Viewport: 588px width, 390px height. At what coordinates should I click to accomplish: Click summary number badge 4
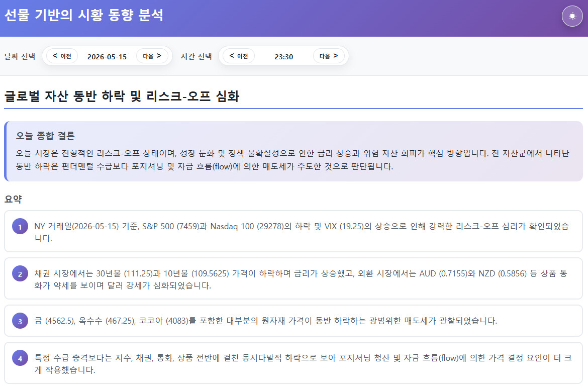coord(20,358)
